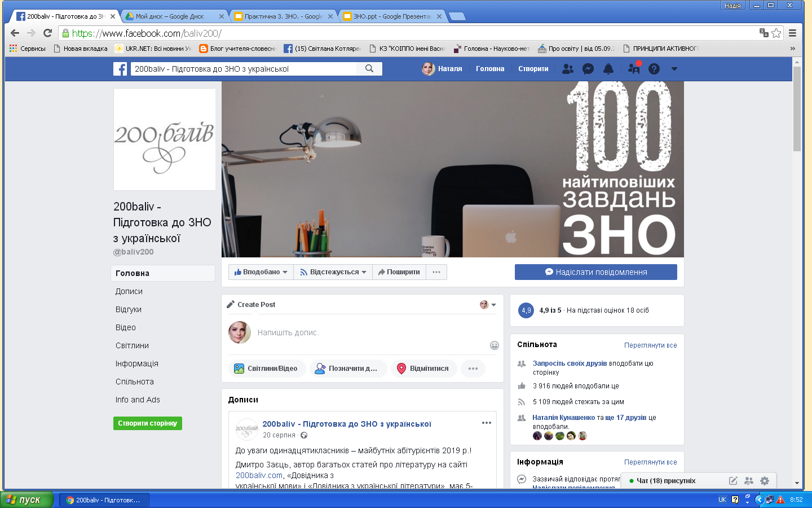Click 20 серпня post date
This screenshot has width=812, height=508.
[x=279, y=435]
